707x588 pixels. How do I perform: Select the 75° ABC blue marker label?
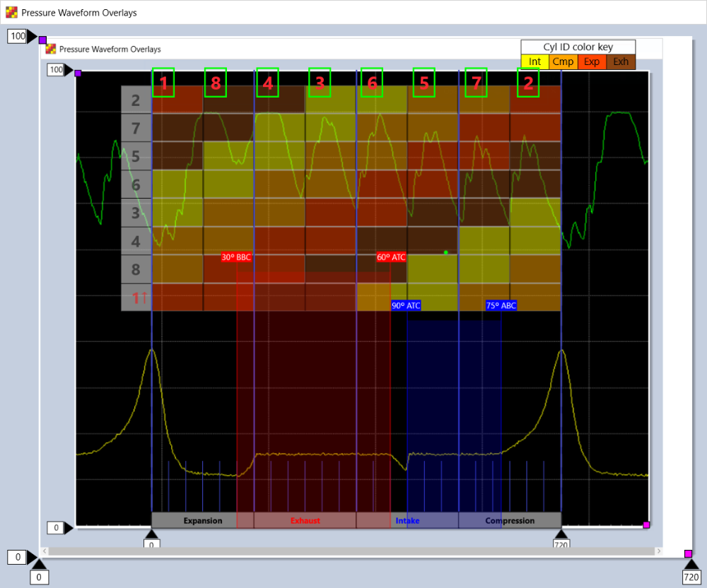(x=501, y=305)
